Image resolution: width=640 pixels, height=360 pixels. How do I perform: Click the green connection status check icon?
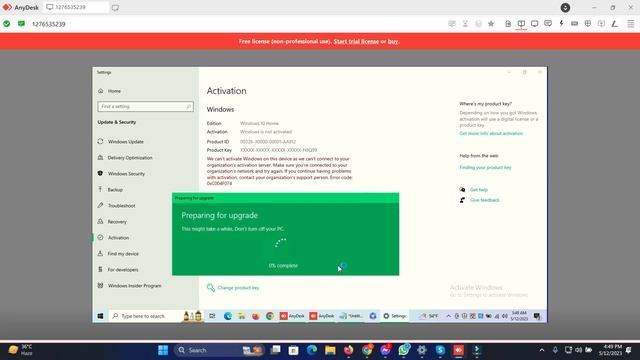7,24
